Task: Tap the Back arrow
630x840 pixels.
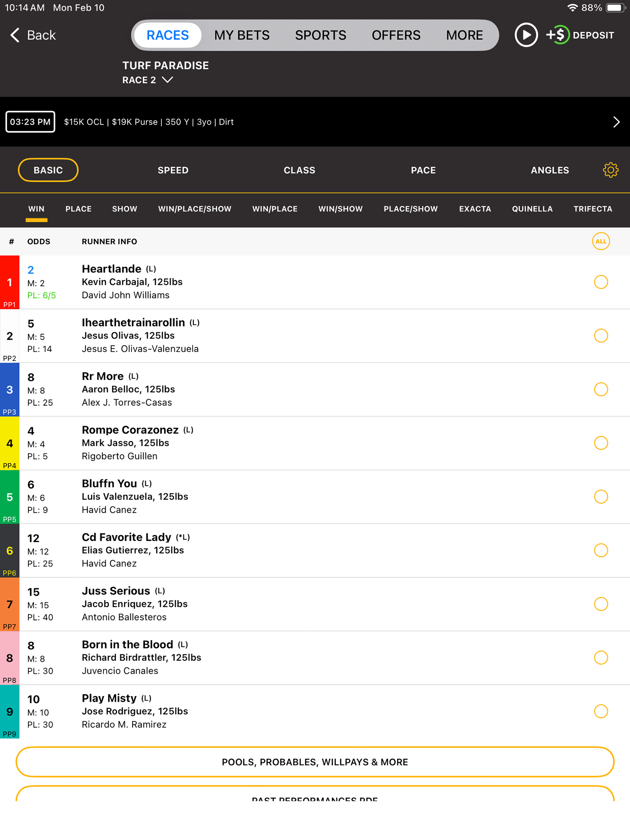Action: [x=15, y=35]
